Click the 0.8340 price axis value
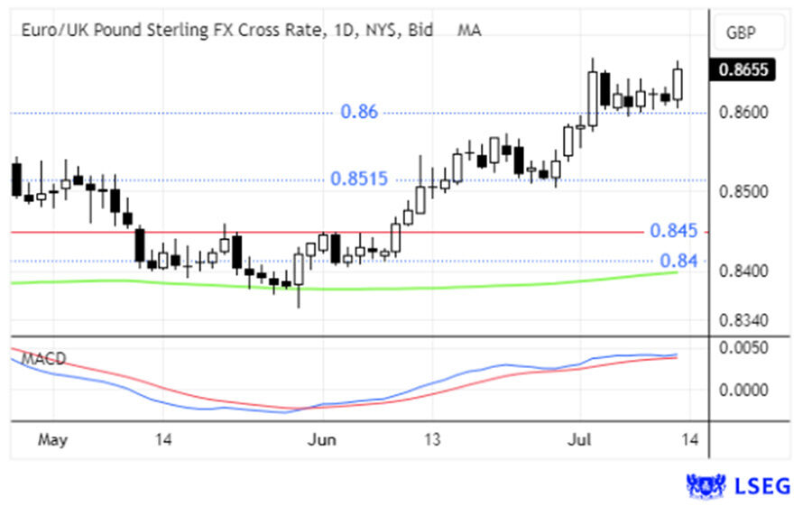Image resolution: width=812 pixels, height=506 pixels. pyautogui.click(x=743, y=320)
